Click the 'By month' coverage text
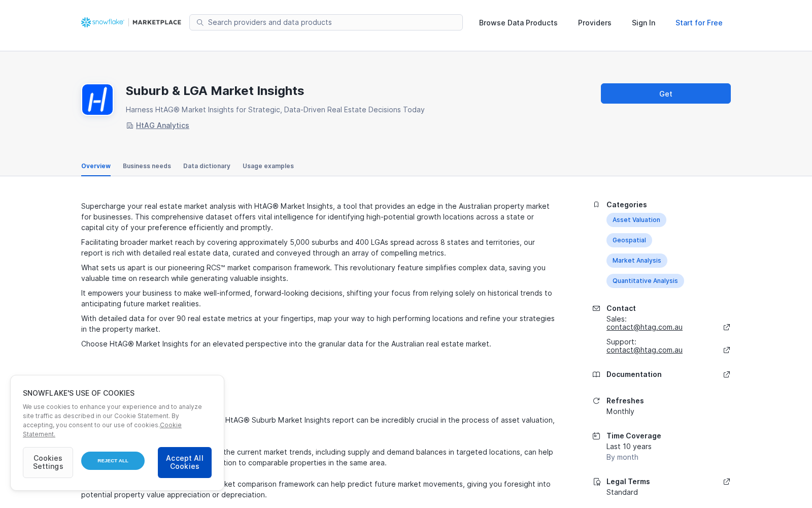The width and height of the screenshot is (812, 508). [622, 457]
